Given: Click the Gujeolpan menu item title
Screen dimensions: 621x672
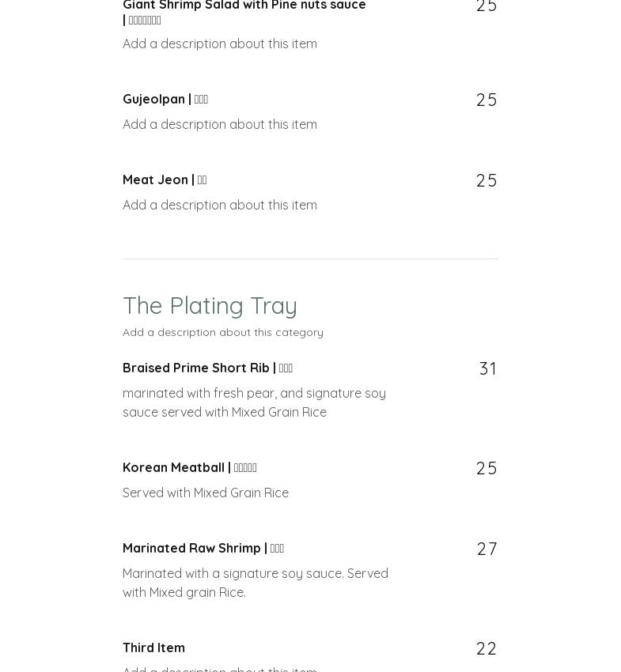Looking at the screenshot, I should 165,99.
